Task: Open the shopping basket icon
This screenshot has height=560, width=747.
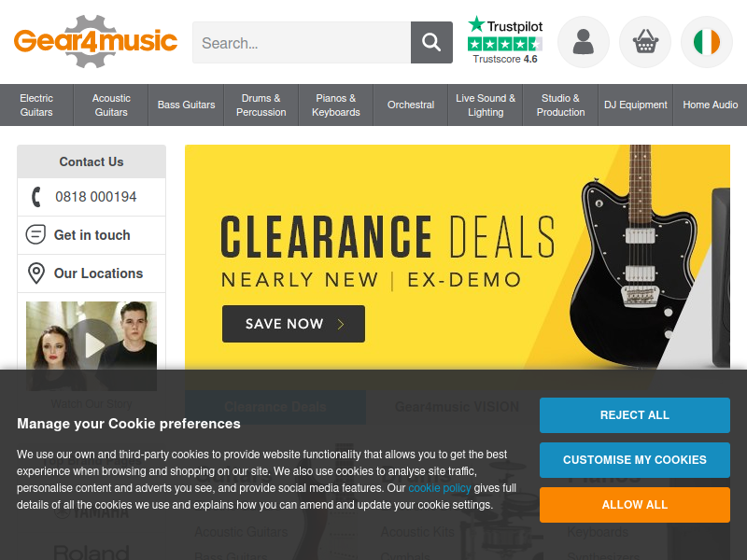Action: coord(645,42)
